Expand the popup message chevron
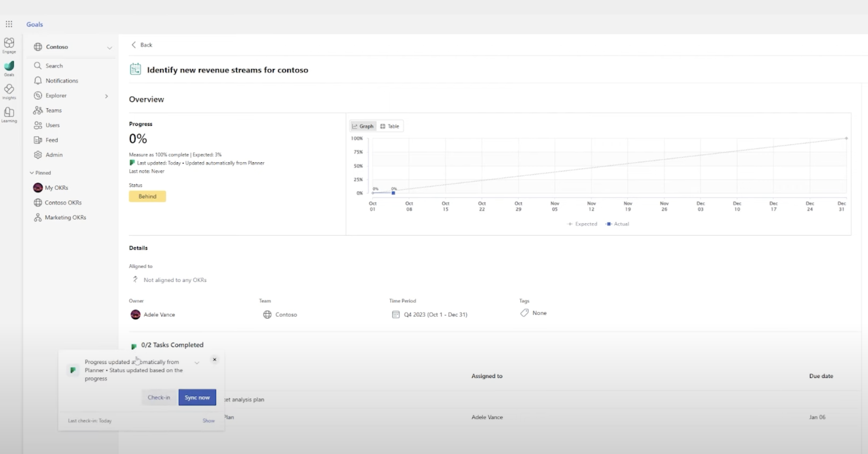The width and height of the screenshot is (868, 454). click(x=197, y=363)
